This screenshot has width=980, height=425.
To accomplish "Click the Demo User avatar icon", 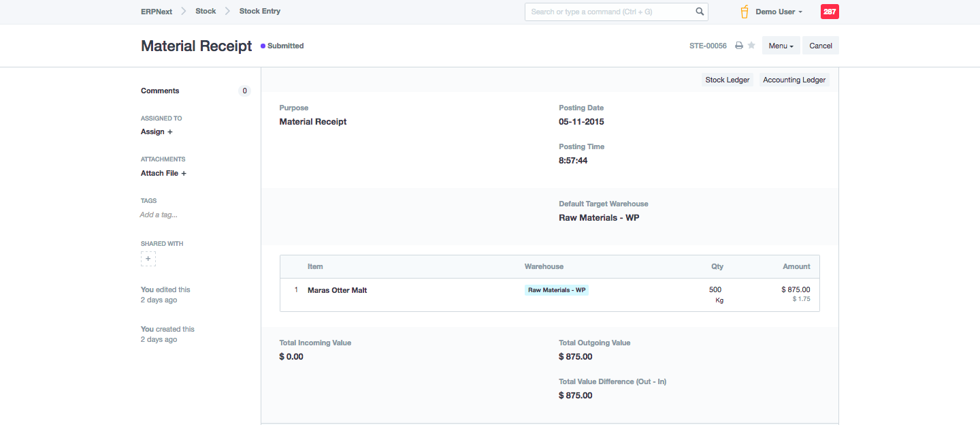I will 745,12.
